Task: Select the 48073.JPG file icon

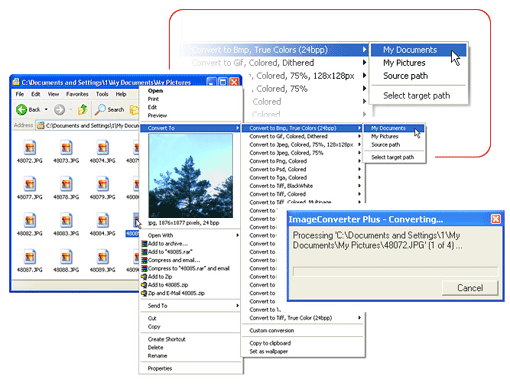Action: click(66, 148)
